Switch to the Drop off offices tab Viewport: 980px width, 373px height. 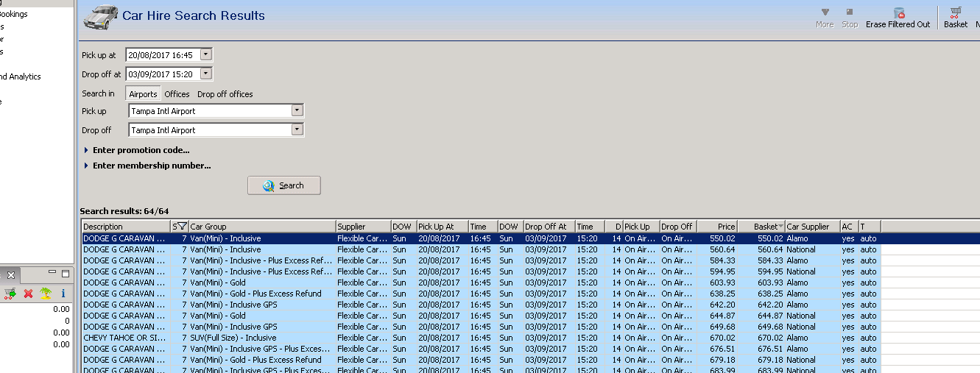[225, 94]
